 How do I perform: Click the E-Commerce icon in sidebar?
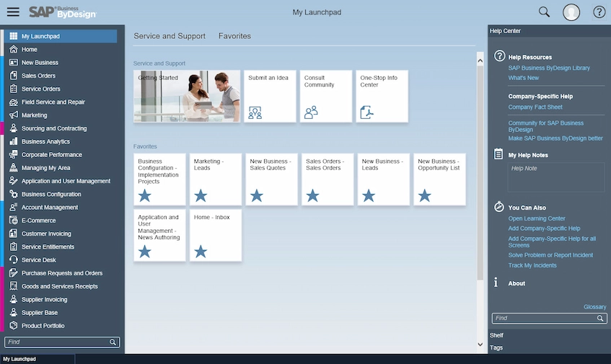(13, 221)
